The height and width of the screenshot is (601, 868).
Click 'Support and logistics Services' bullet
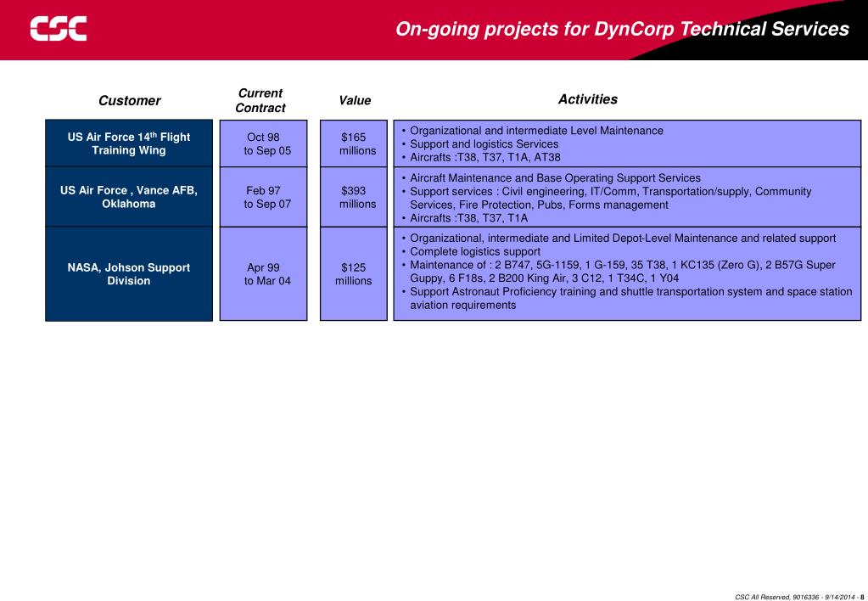click(480, 144)
